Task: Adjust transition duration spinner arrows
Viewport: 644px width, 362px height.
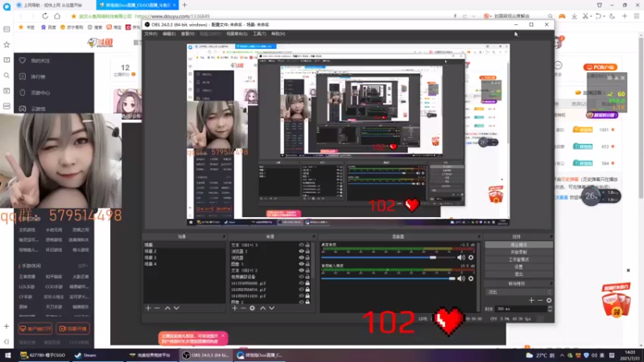Action: [550, 309]
